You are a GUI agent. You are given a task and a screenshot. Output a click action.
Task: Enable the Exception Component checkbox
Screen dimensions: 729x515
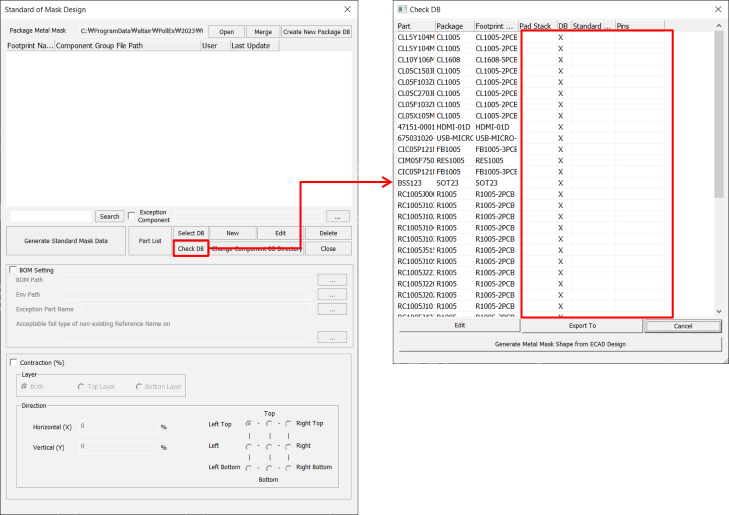point(132,215)
